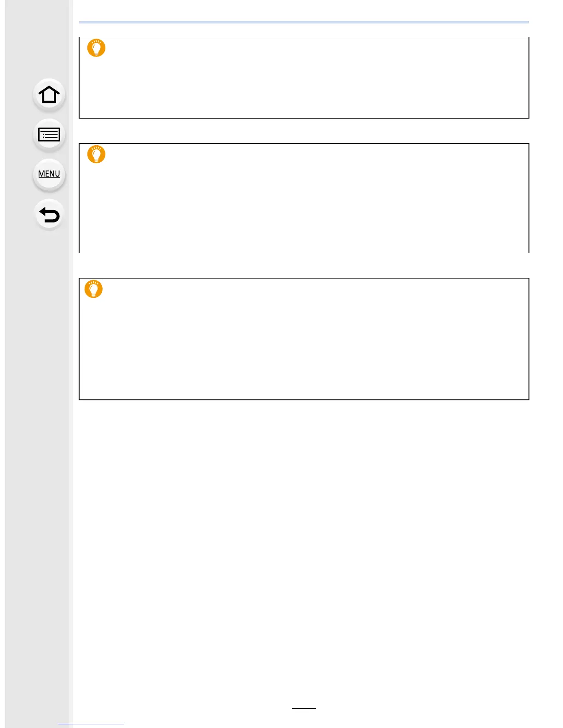
Task: Click the blue header line above first box
Action: point(304,22)
